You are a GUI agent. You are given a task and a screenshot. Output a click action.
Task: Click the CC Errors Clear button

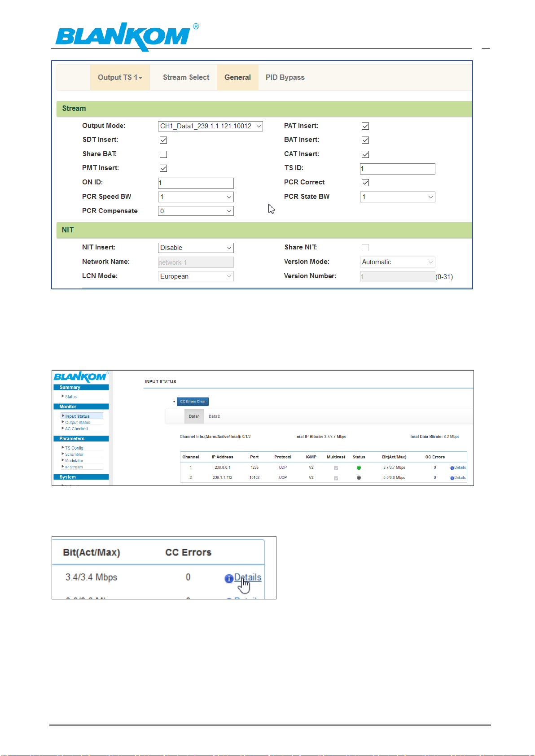193,402
